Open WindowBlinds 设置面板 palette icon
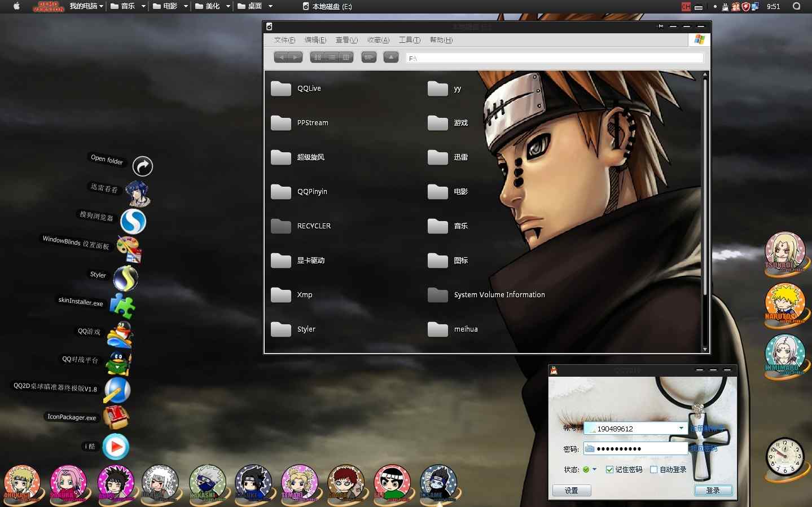 coord(129,249)
